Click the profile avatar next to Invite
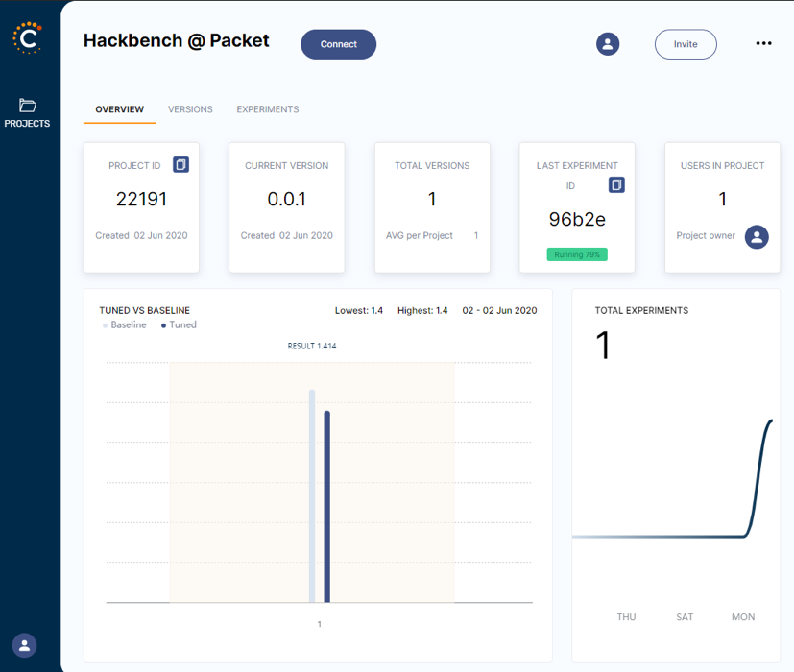The image size is (794, 672). point(608,44)
